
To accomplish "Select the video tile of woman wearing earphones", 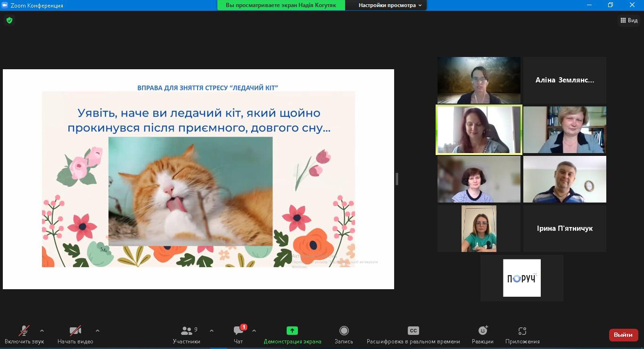I will [479, 80].
